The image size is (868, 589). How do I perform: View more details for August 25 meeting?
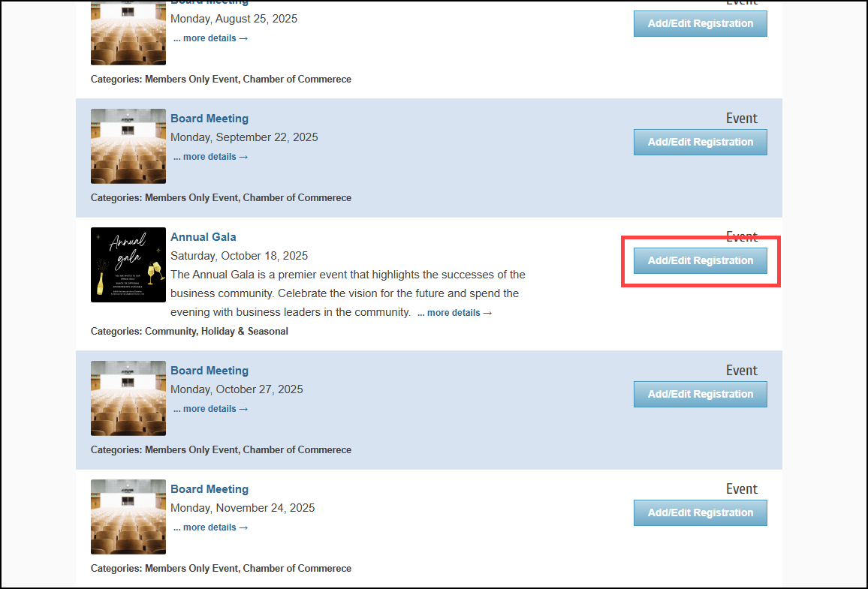coord(210,38)
